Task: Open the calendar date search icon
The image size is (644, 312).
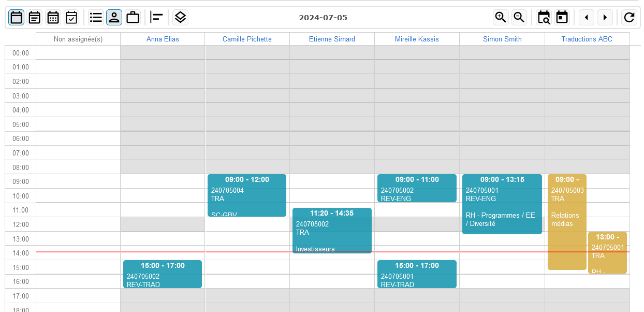Action: (544, 18)
